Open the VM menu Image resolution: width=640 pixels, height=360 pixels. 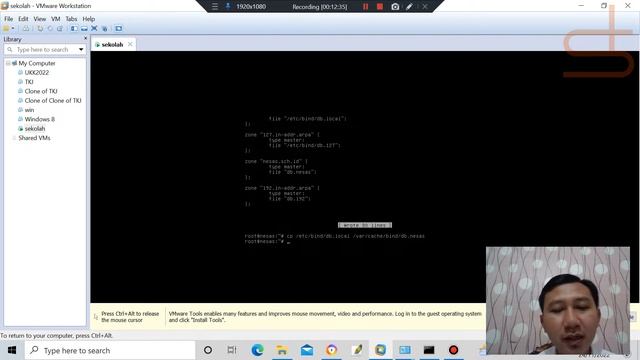pos(56,19)
